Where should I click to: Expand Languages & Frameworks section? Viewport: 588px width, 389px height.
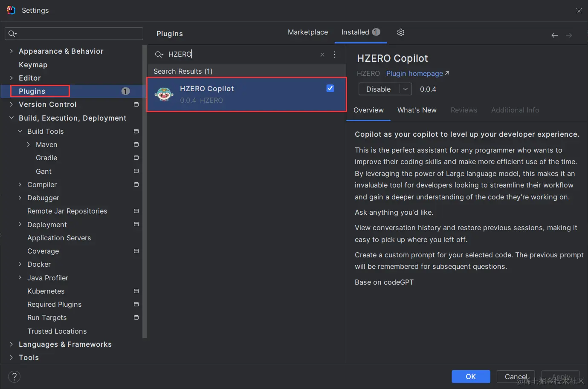point(11,344)
